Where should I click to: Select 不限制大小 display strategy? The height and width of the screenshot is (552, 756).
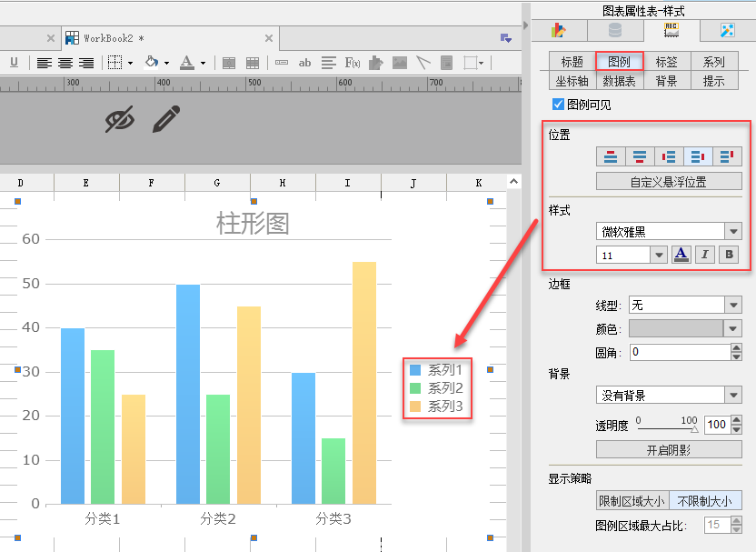705,501
